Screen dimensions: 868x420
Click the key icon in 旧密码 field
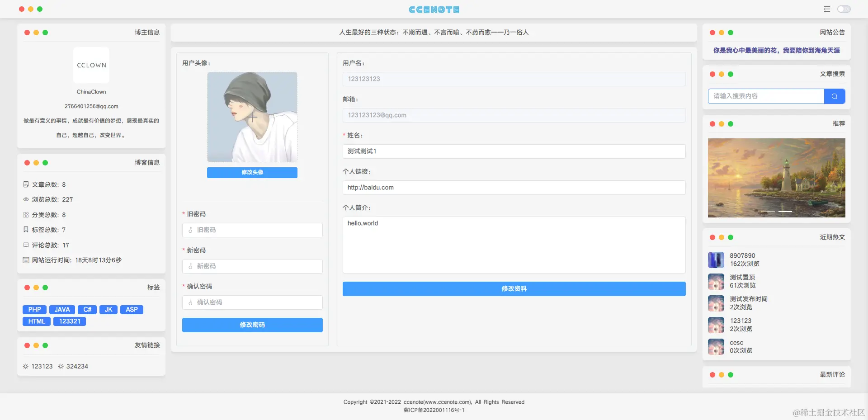click(190, 230)
